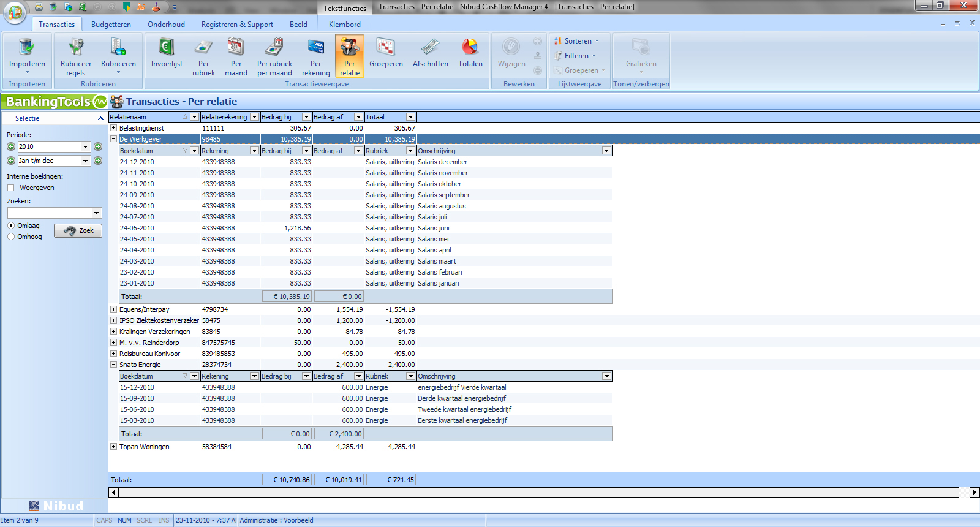Click the Nibud logo in the sidebar
980x527 pixels.
(56, 506)
